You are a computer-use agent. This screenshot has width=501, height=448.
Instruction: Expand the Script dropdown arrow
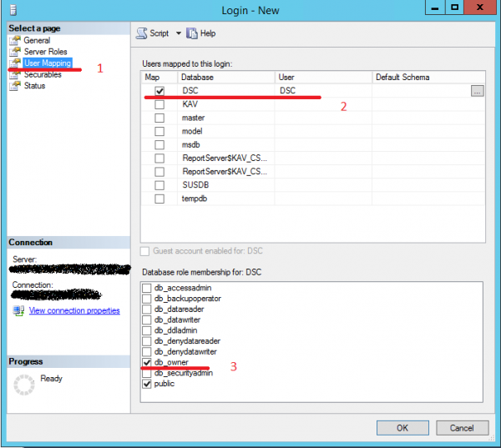pyautogui.click(x=178, y=33)
